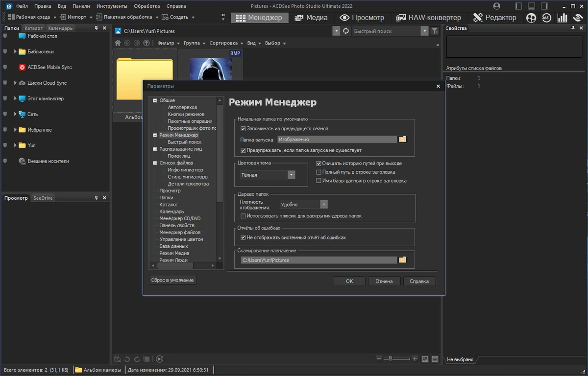The height and width of the screenshot is (376, 588).
Task: Click Отмена in Параметры dialog
Action: (x=384, y=281)
